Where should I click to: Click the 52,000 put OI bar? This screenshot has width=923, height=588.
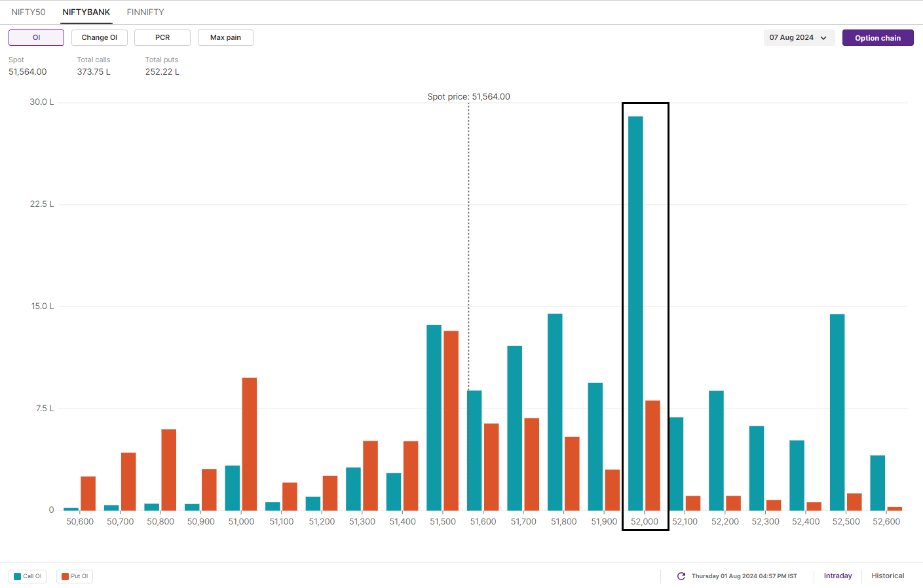[652, 456]
